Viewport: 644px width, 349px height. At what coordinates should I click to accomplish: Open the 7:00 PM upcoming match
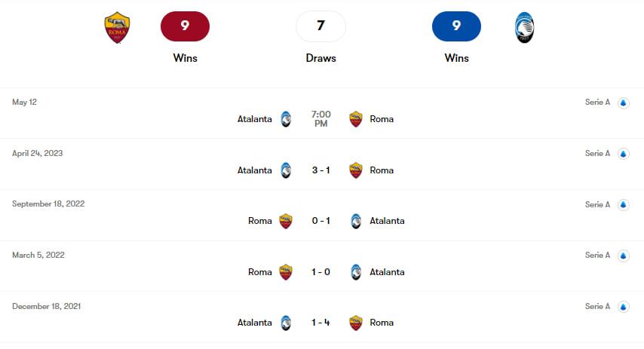pyautogui.click(x=321, y=119)
